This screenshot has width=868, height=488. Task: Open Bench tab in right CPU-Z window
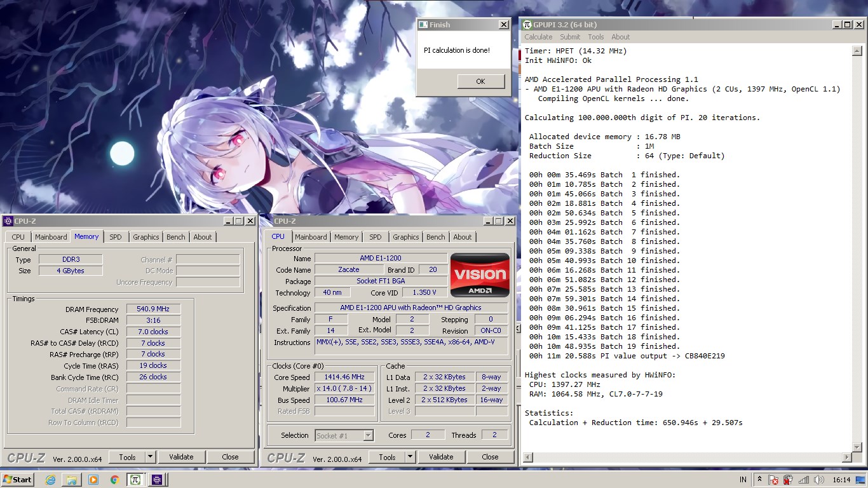coord(436,237)
